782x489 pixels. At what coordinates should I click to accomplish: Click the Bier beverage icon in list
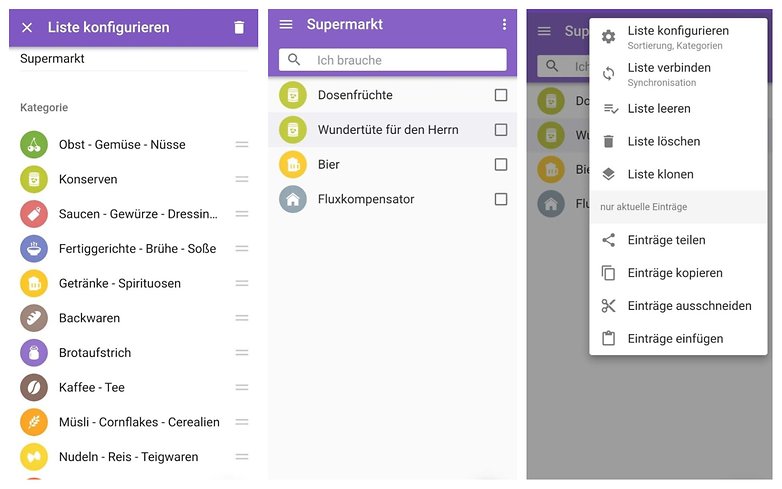tap(293, 164)
